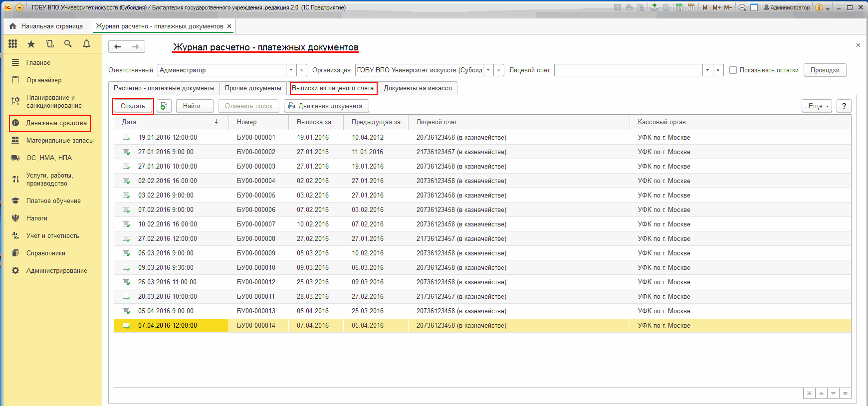Switch to Расчетно - платежные документы tab
The width and height of the screenshot is (868, 406).
[164, 88]
